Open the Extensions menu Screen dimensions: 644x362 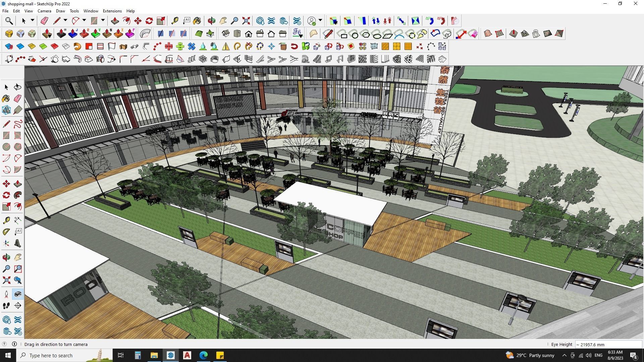pos(112,11)
